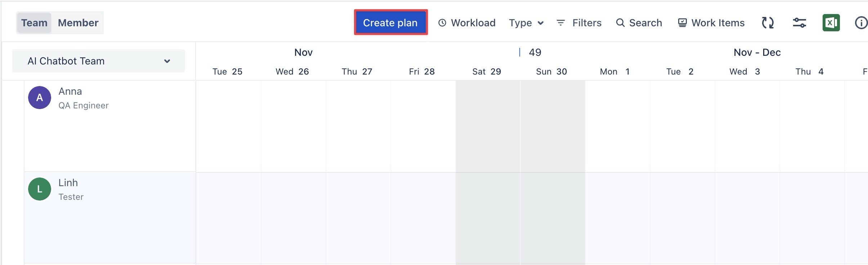This screenshot has height=265, width=868.
Task: Click the info circle icon
Action: coord(861,23)
